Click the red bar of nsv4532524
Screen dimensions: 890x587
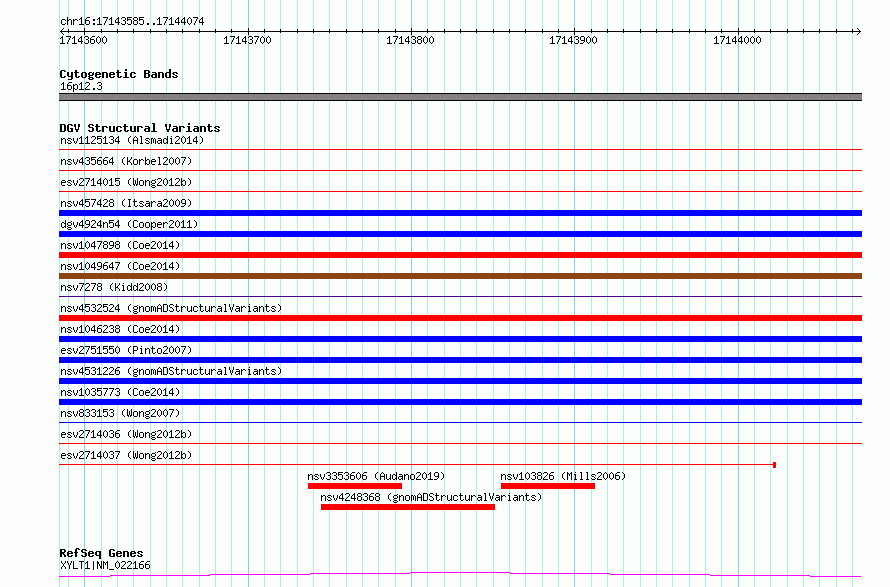[460, 318]
